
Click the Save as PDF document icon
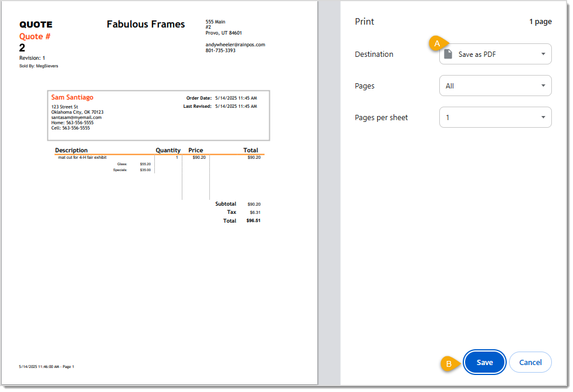pos(449,53)
